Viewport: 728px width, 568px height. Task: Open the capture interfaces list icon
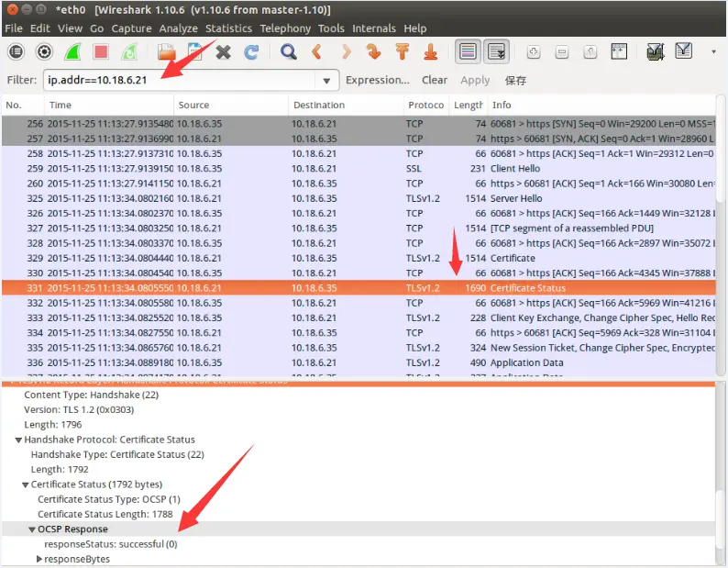pos(17,51)
